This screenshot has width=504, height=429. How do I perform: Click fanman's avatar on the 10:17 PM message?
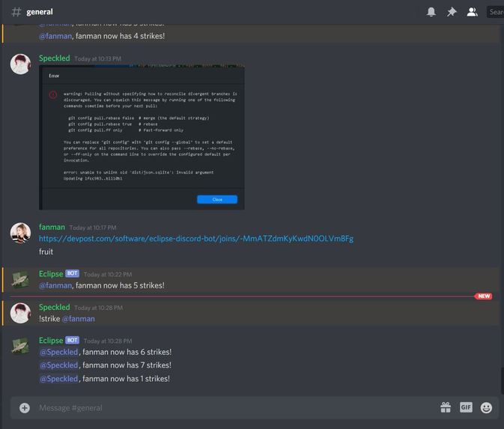[x=20, y=233]
